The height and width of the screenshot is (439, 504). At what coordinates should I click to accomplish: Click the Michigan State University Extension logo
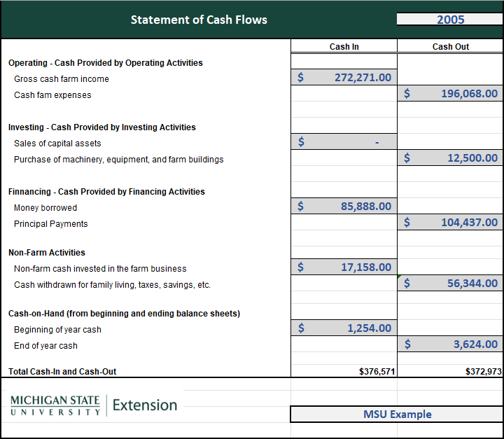coord(94,405)
